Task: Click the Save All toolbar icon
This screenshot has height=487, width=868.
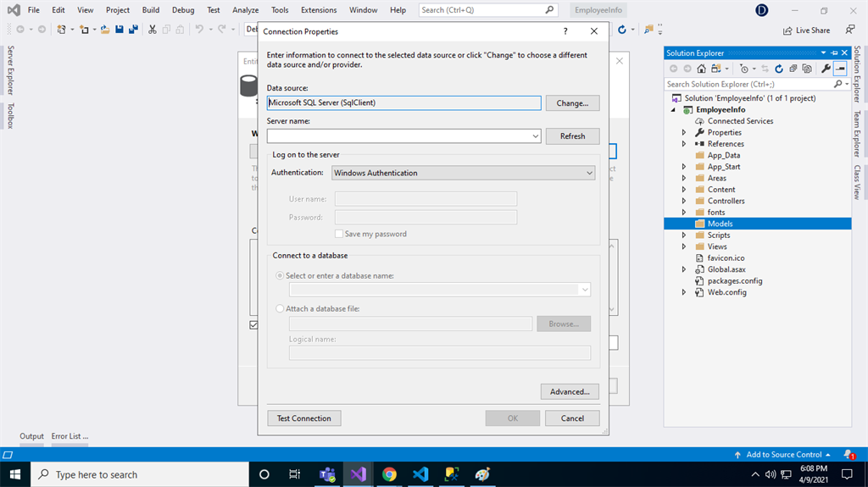Action: [x=133, y=29]
